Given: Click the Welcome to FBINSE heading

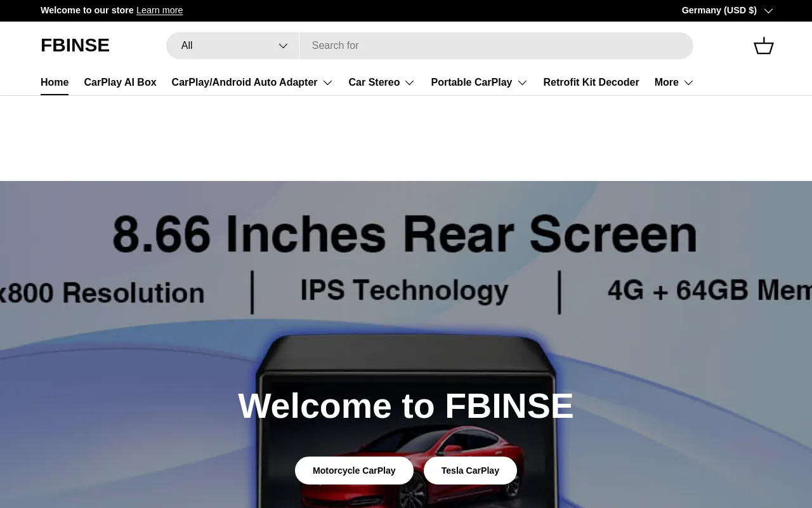Looking at the screenshot, I should click(405, 406).
